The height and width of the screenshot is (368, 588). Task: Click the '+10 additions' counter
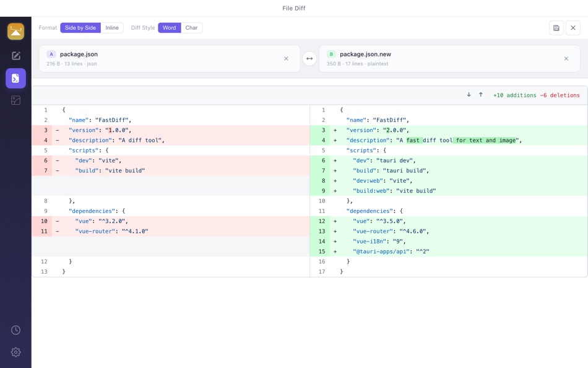[x=514, y=95]
